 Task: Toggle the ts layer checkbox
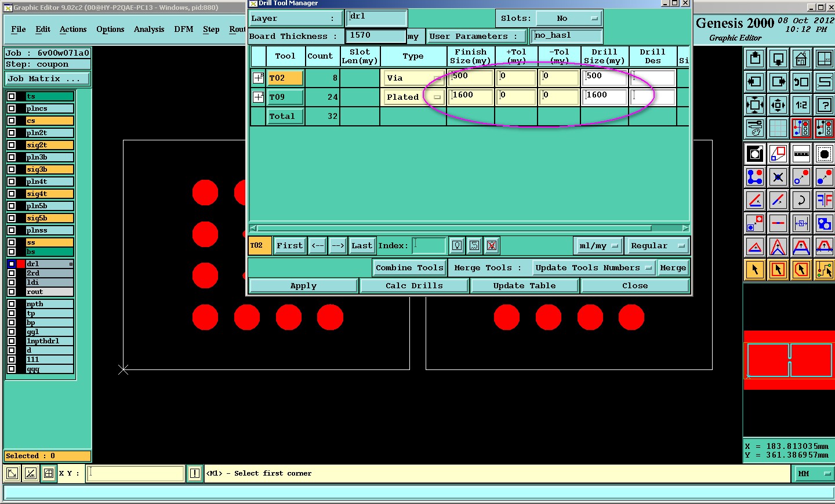[x=12, y=96]
